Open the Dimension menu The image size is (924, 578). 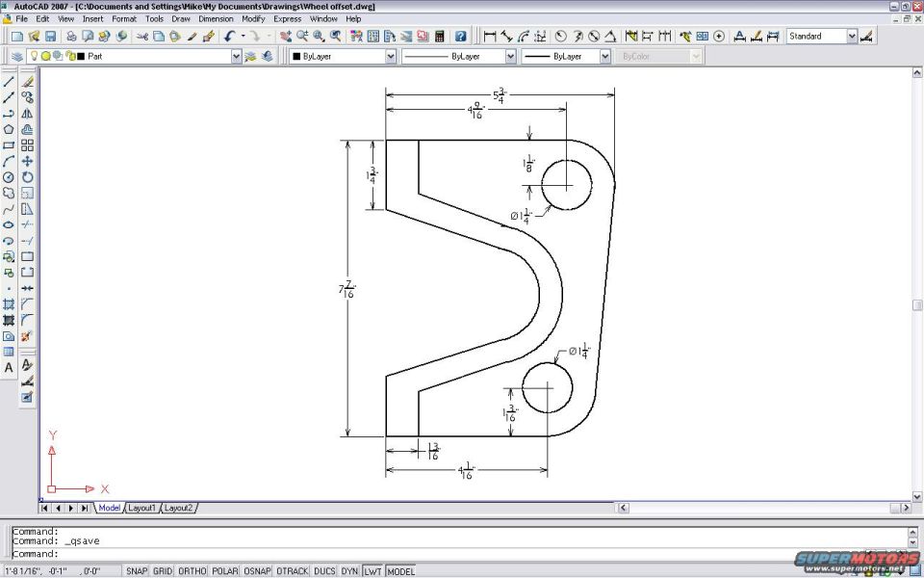[x=216, y=19]
